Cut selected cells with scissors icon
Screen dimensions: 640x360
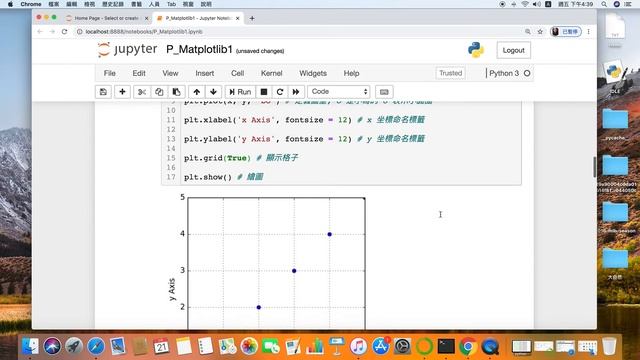[x=142, y=92]
